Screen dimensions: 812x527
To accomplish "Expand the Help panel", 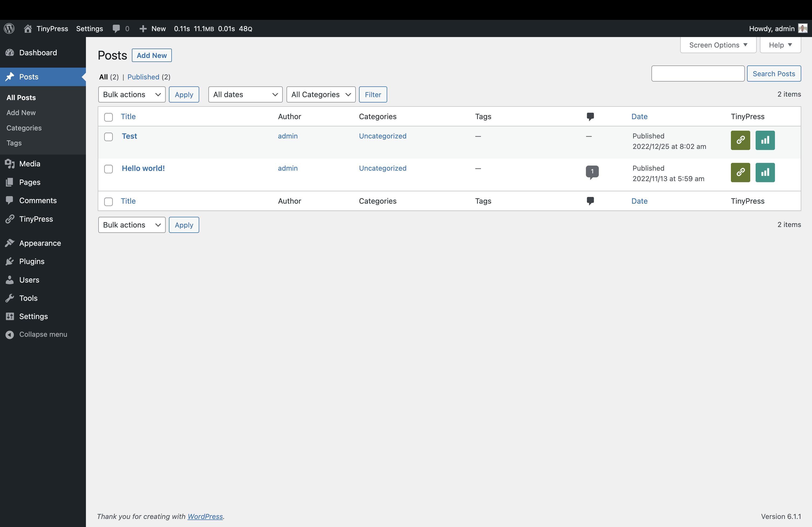I will (x=780, y=45).
